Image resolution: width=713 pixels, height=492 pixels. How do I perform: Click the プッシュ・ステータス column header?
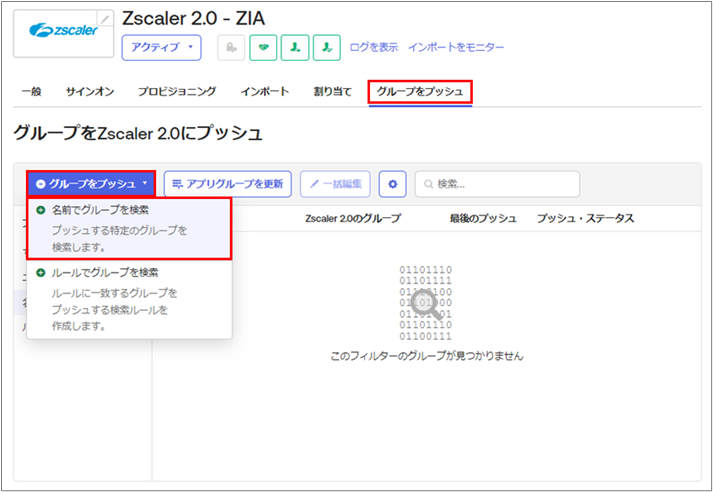(x=586, y=219)
